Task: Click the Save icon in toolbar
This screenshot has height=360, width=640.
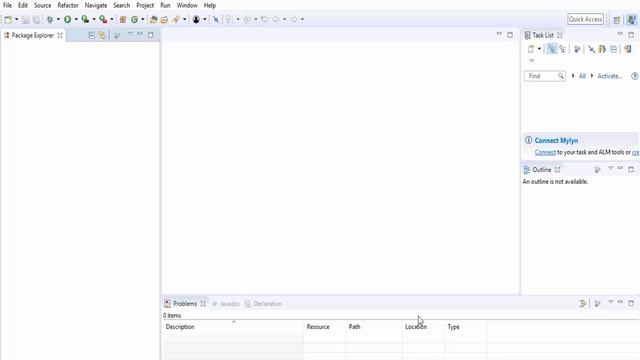Action: (x=25, y=20)
